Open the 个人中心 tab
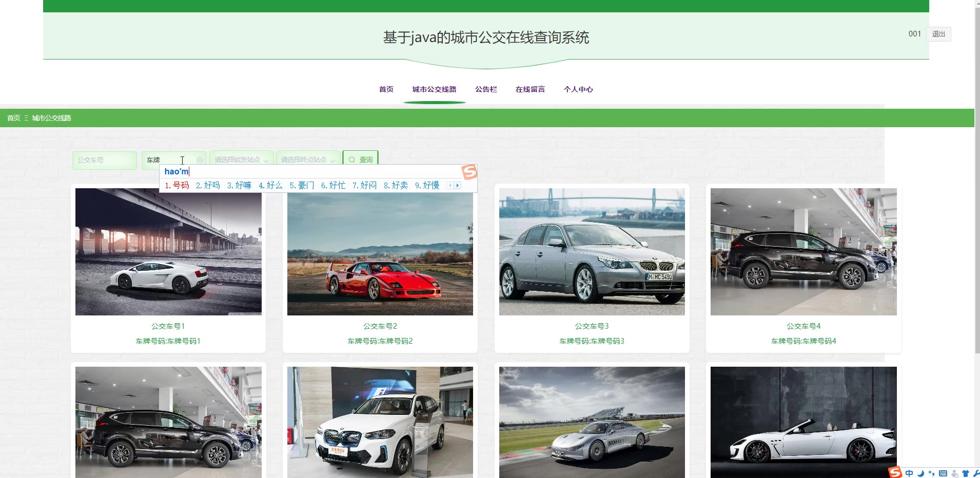Image resolution: width=980 pixels, height=478 pixels. click(x=578, y=89)
